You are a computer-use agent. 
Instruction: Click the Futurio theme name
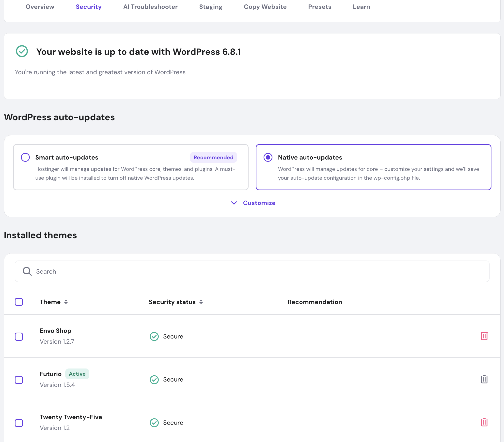[x=50, y=374]
